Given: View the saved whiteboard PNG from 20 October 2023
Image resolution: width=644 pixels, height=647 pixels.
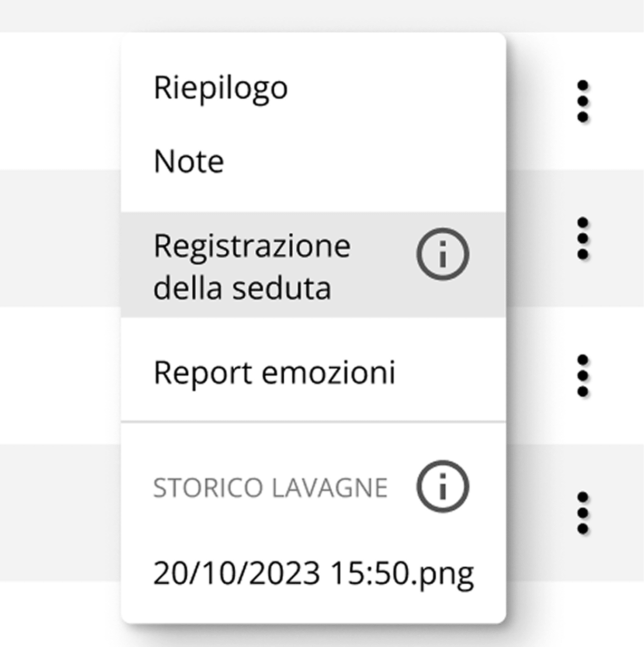Looking at the screenshot, I should [x=313, y=573].
